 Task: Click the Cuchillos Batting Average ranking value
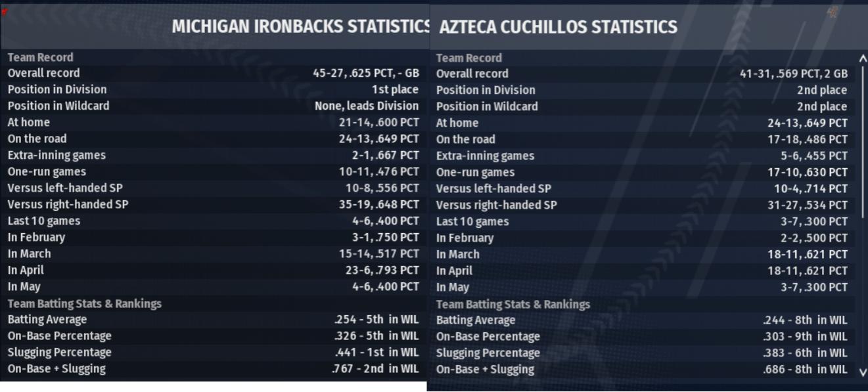805,320
